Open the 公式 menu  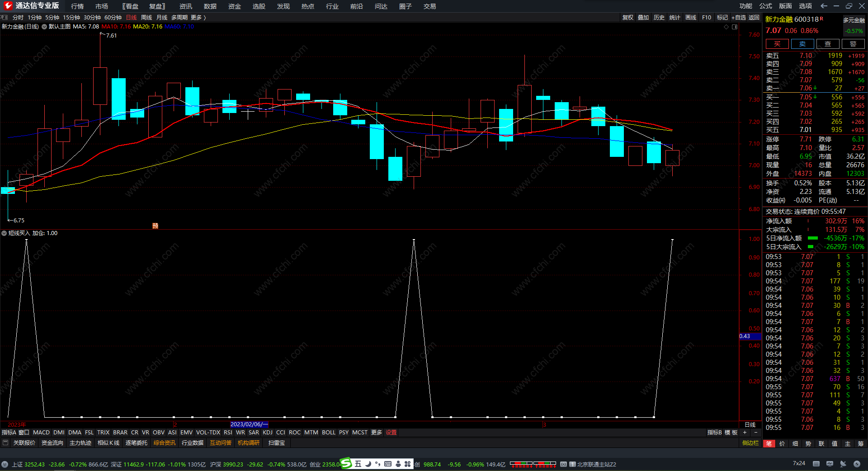tap(766, 6)
